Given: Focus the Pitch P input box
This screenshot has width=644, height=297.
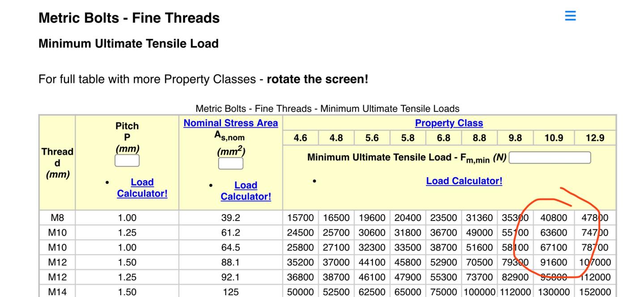Looking at the screenshot, I should pos(127,161).
